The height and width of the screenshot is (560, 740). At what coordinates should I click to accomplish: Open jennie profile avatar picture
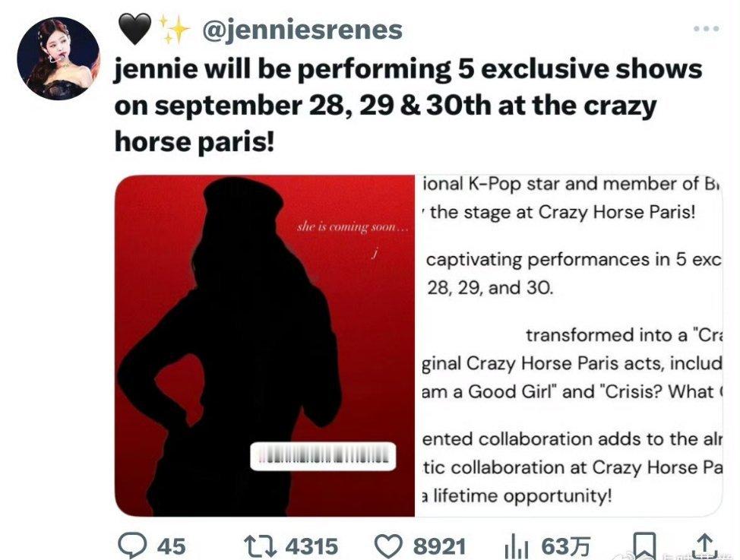click(59, 59)
